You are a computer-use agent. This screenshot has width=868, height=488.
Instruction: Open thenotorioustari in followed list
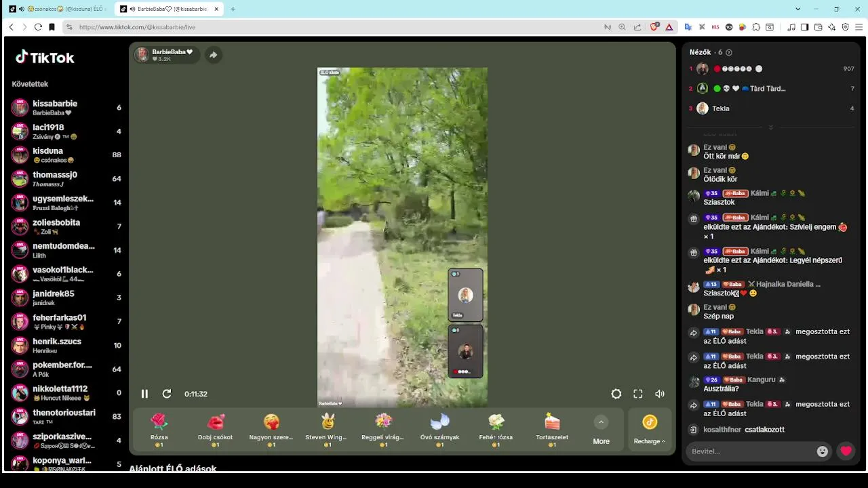pos(67,417)
